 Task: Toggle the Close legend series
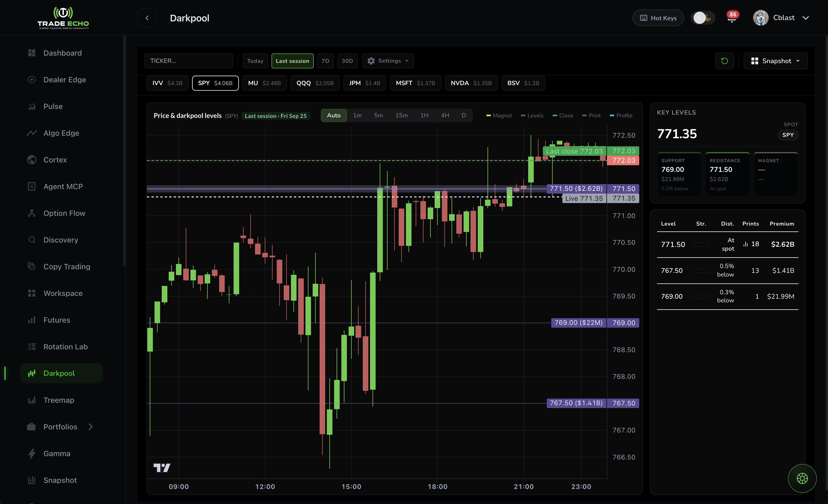click(x=563, y=115)
